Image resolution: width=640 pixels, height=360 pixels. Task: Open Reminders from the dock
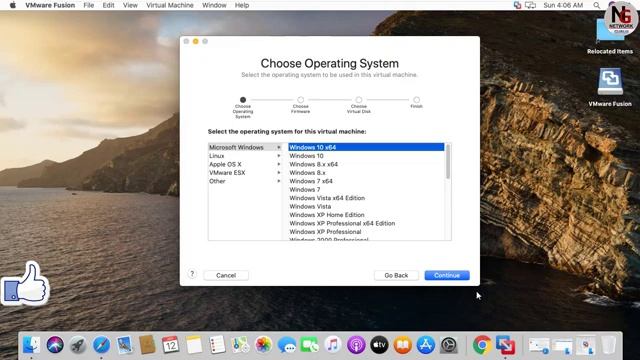tap(217, 345)
